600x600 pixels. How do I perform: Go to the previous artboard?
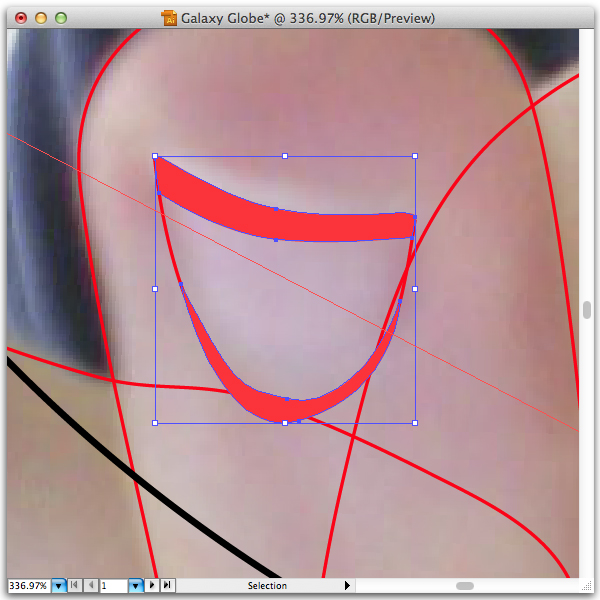(x=91, y=585)
